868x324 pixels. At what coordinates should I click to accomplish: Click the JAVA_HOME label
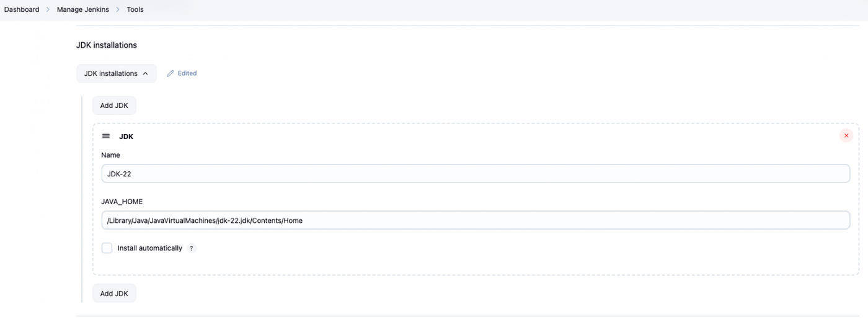click(122, 202)
